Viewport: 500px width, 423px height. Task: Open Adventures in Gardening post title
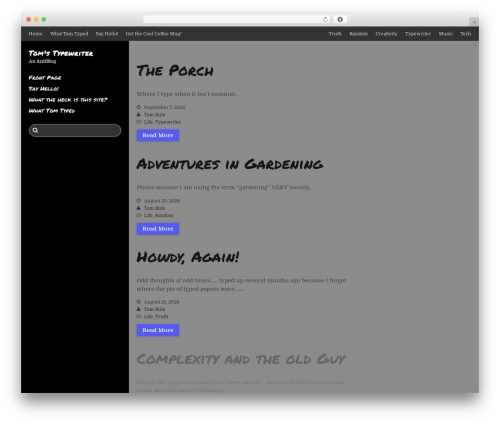click(230, 164)
